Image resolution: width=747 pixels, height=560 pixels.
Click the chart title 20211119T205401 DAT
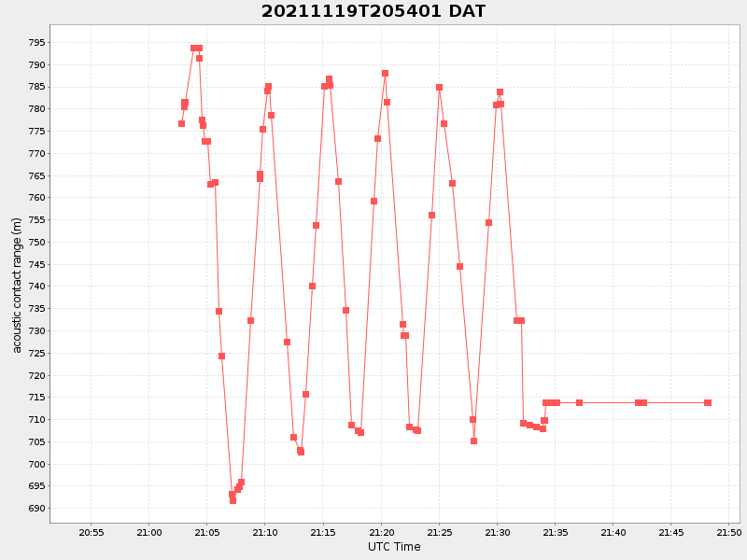point(373,11)
